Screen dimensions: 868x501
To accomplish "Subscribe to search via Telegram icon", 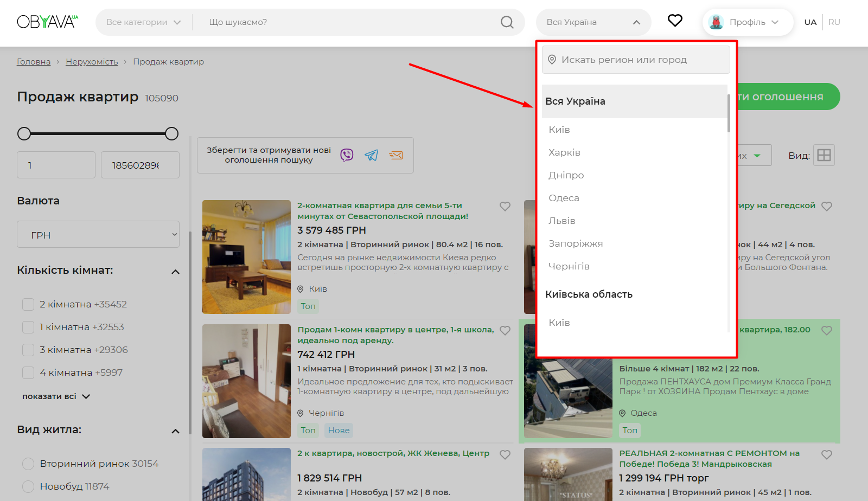I will coord(372,155).
